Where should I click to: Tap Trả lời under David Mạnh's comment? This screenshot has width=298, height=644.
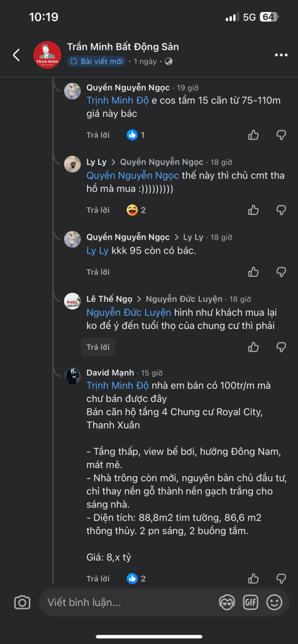[98, 579]
